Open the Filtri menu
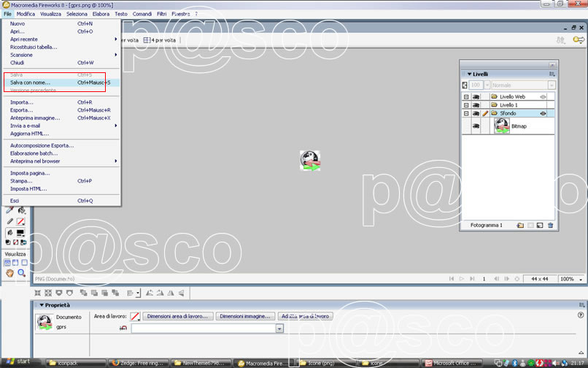Screen dimensions: 588x368 [162, 14]
